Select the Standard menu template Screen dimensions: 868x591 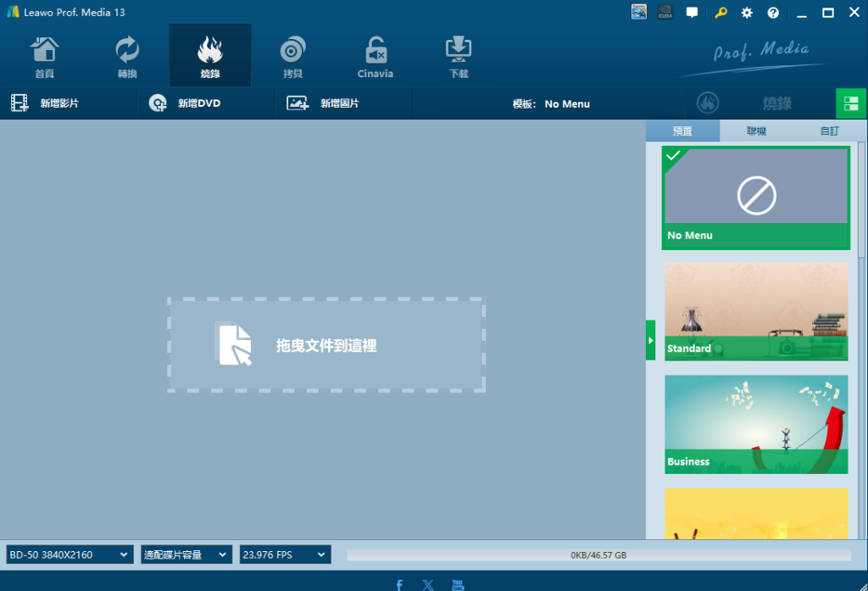pyautogui.click(x=756, y=311)
